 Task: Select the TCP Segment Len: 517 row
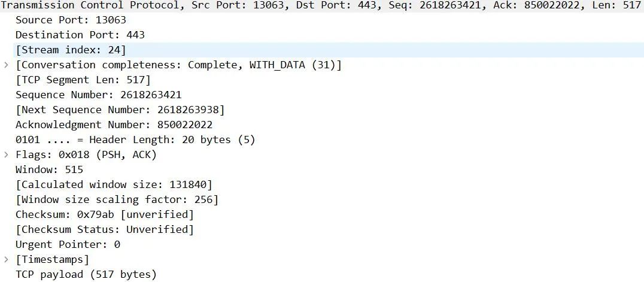[83, 80]
